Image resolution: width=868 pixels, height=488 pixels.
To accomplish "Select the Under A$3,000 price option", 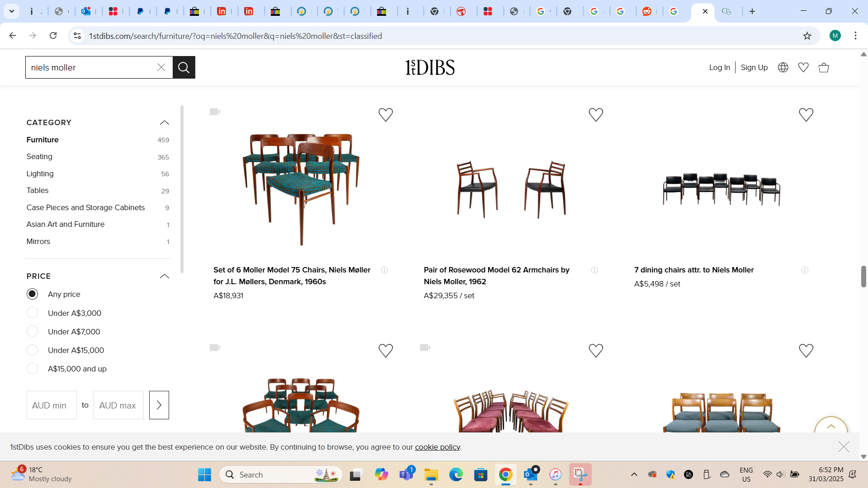I will click(x=33, y=313).
